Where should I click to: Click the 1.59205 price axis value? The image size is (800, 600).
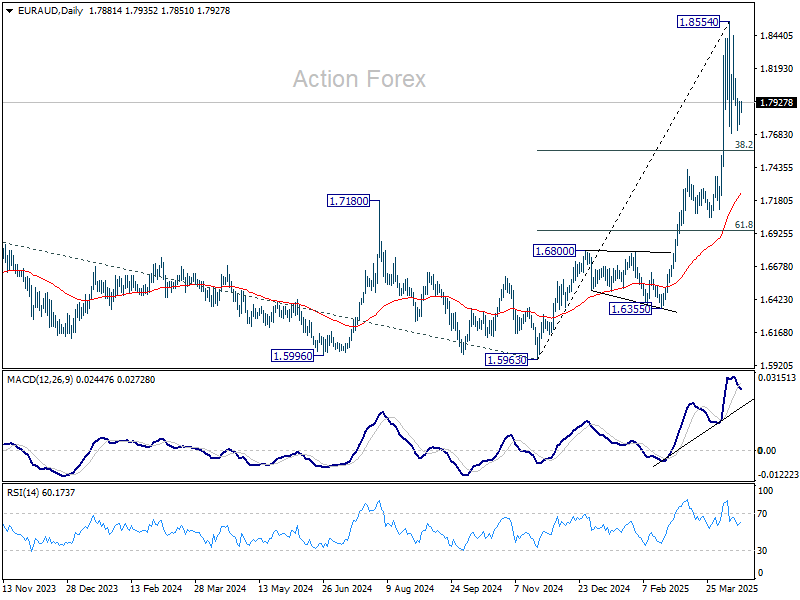(x=777, y=366)
